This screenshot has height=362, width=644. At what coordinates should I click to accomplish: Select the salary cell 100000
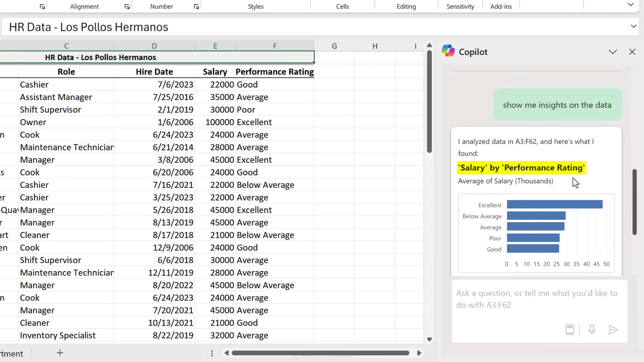[215, 122]
